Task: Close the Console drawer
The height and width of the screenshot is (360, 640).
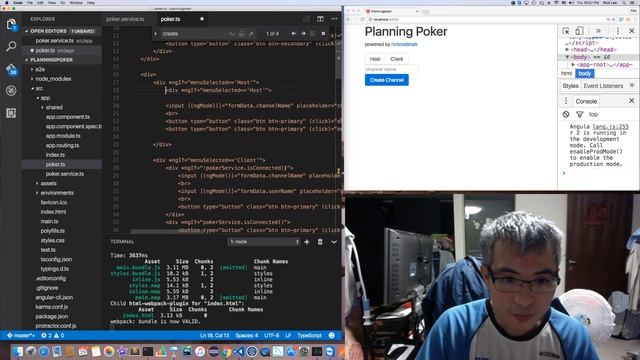Action: click(x=631, y=100)
